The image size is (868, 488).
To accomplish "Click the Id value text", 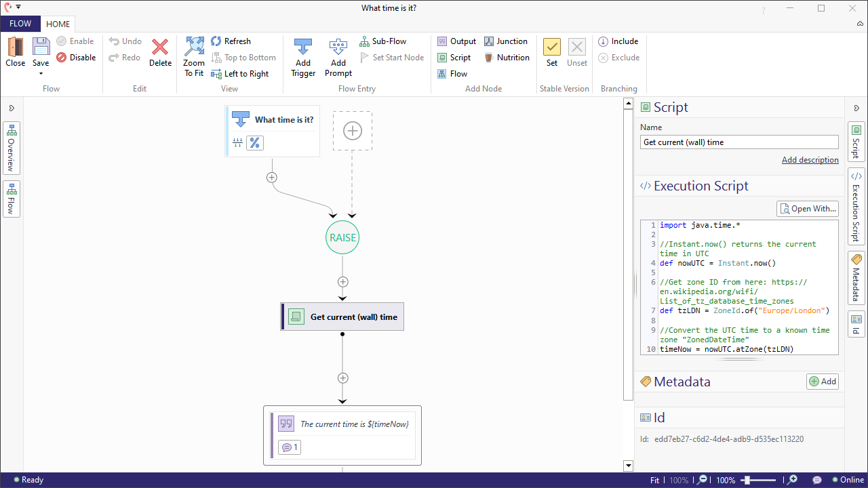I will [729, 439].
